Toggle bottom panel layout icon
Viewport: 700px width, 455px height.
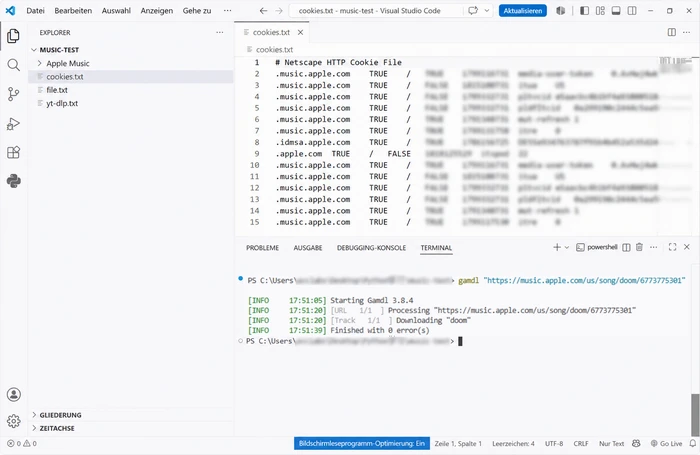click(616, 11)
